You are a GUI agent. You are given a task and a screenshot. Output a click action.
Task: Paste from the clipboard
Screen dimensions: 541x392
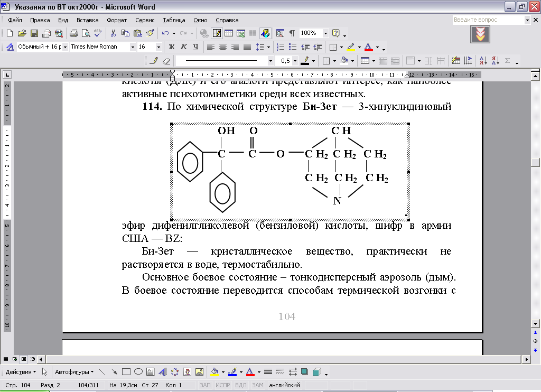point(138,33)
